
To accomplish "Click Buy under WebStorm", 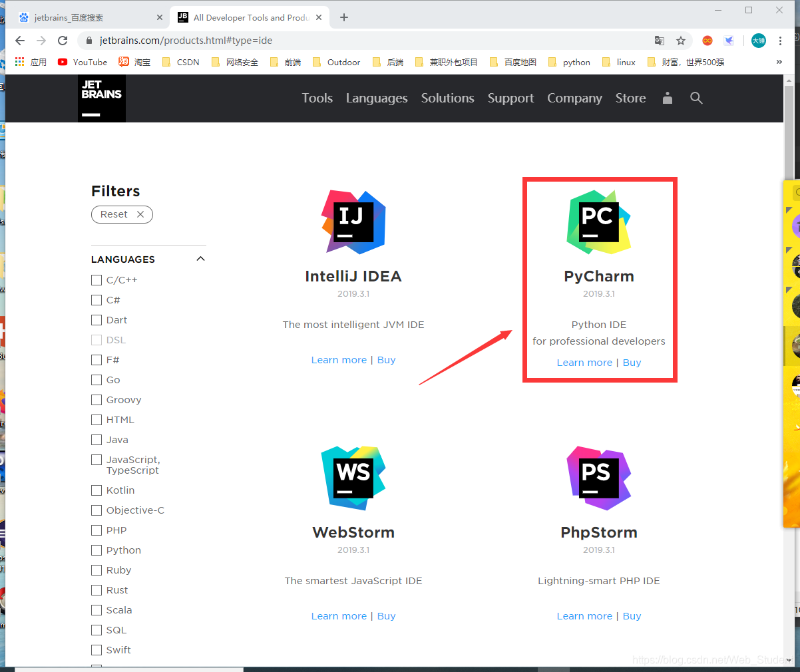I will coord(387,616).
